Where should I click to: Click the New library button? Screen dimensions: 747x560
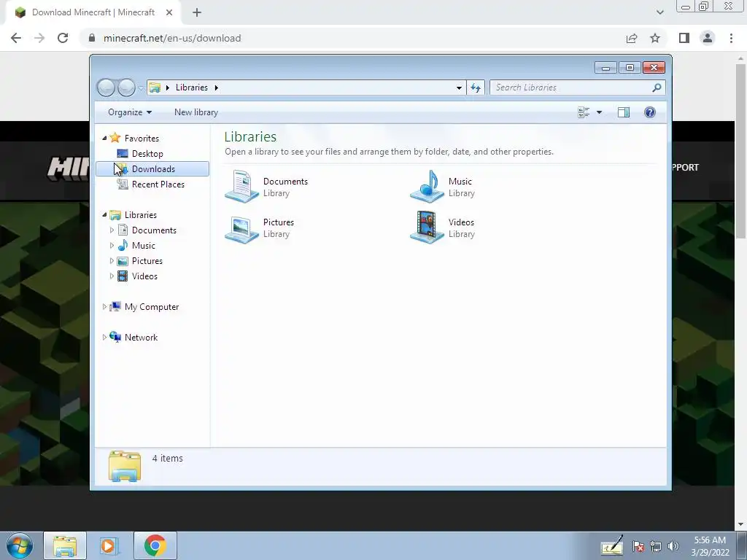(x=196, y=112)
